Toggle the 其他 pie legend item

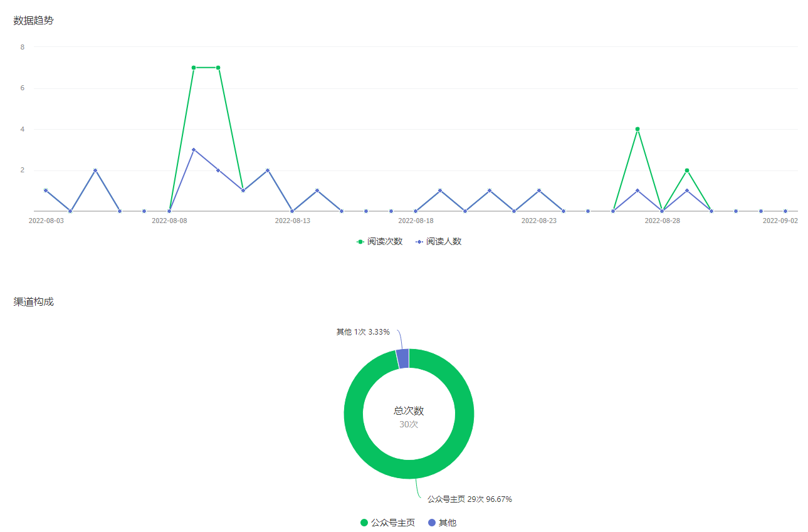click(442, 523)
